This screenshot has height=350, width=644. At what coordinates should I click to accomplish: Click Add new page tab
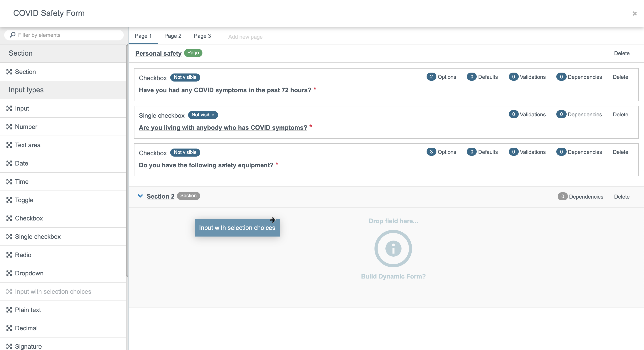coord(245,37)
